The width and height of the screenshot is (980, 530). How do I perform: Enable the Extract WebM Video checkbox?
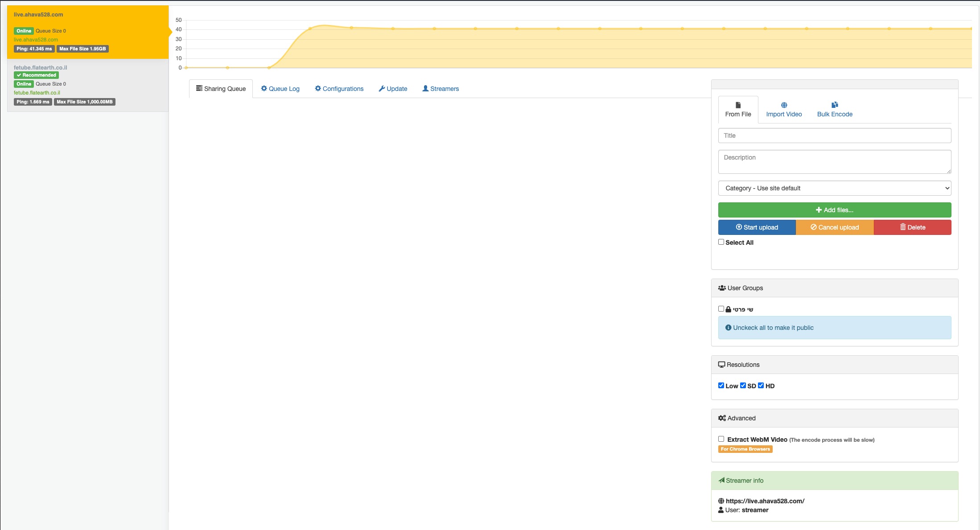point(721,439)
